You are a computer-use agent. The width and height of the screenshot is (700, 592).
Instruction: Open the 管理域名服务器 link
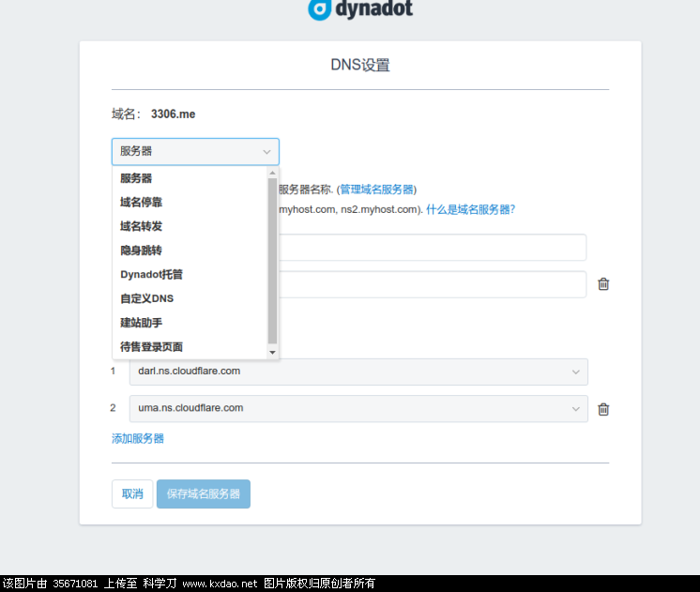coord(377,190)
